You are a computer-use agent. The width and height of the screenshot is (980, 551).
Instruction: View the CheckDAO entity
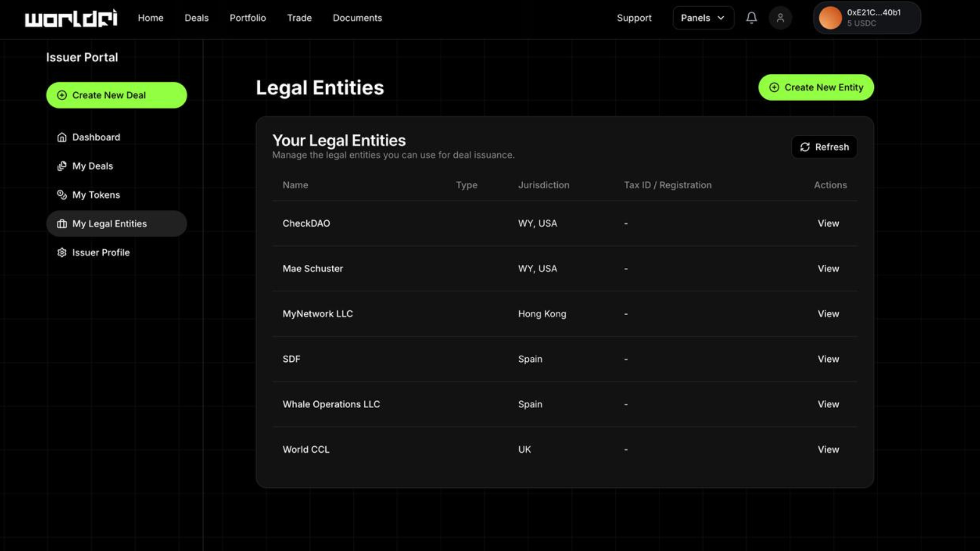click(828, 223)
